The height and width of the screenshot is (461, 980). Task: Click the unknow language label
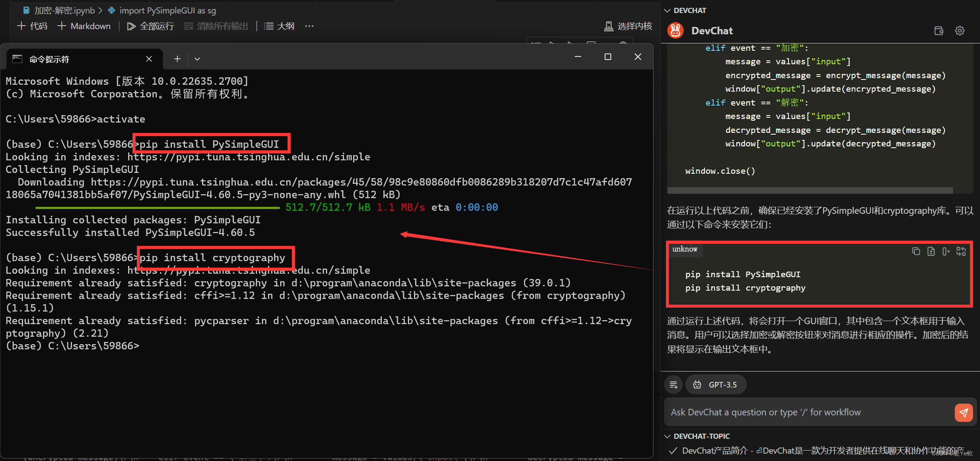(x=685, y=249)
